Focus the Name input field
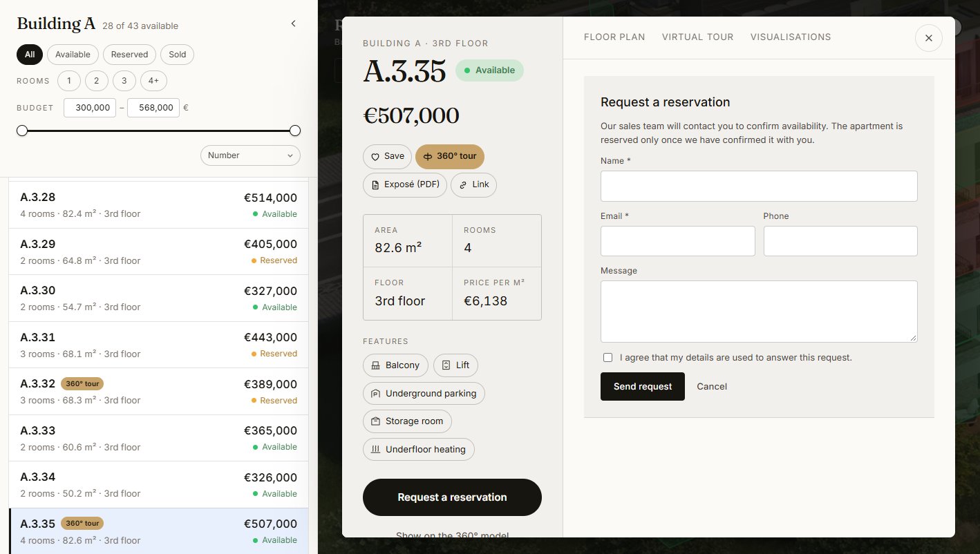The height and width of the screenshot is (554, 980). click(x=759, y=186)
